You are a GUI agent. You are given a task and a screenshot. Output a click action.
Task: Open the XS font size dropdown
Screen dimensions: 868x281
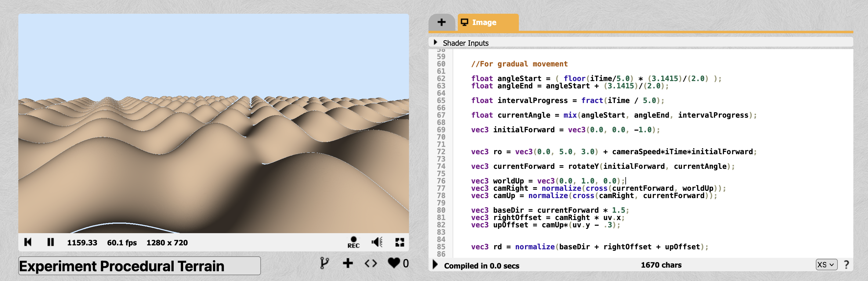point(826,265)
